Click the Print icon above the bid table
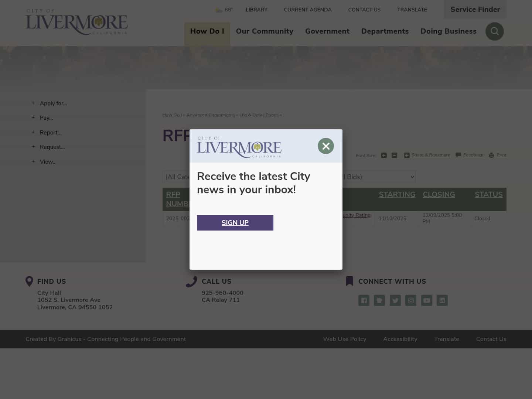The image size is (532, 399). [491, 155]
